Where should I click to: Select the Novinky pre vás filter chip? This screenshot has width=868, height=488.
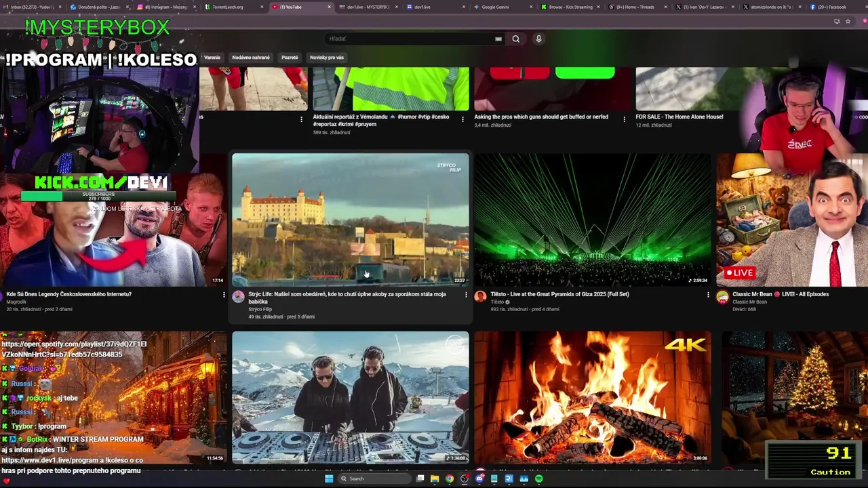(327, 58)
